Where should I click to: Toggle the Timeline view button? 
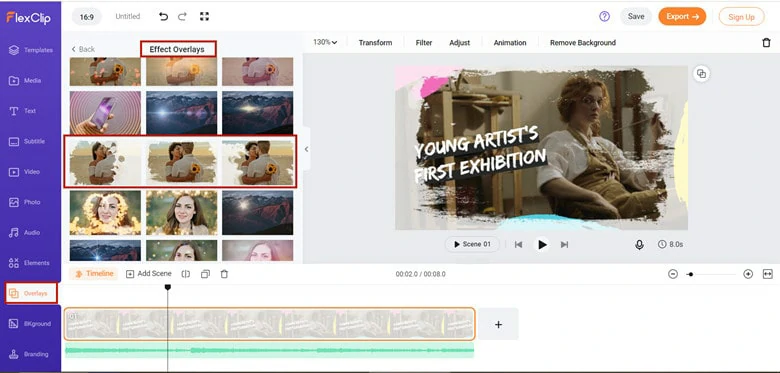pyautogui.click(x=94, y=274)
